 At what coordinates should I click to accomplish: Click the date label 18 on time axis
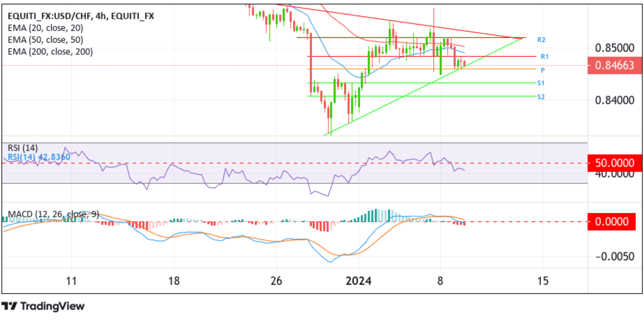[x=174, y=281]
